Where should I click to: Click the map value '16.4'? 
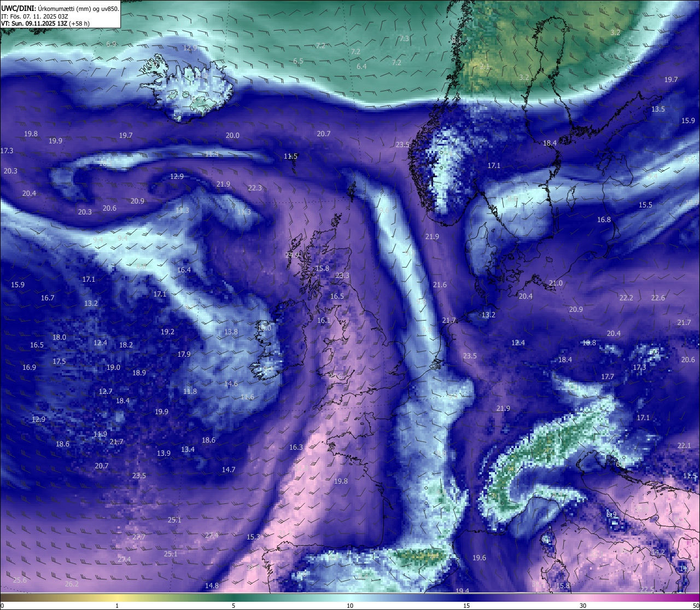184,270
